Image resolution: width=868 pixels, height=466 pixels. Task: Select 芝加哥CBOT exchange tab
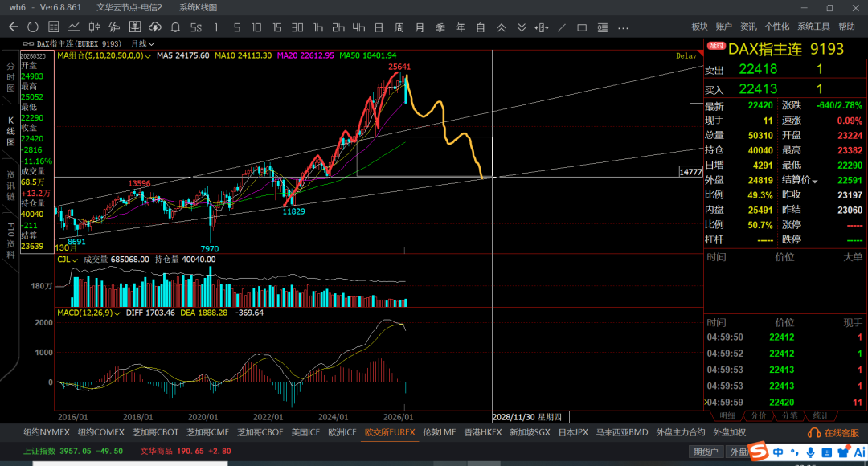[155, 432]
